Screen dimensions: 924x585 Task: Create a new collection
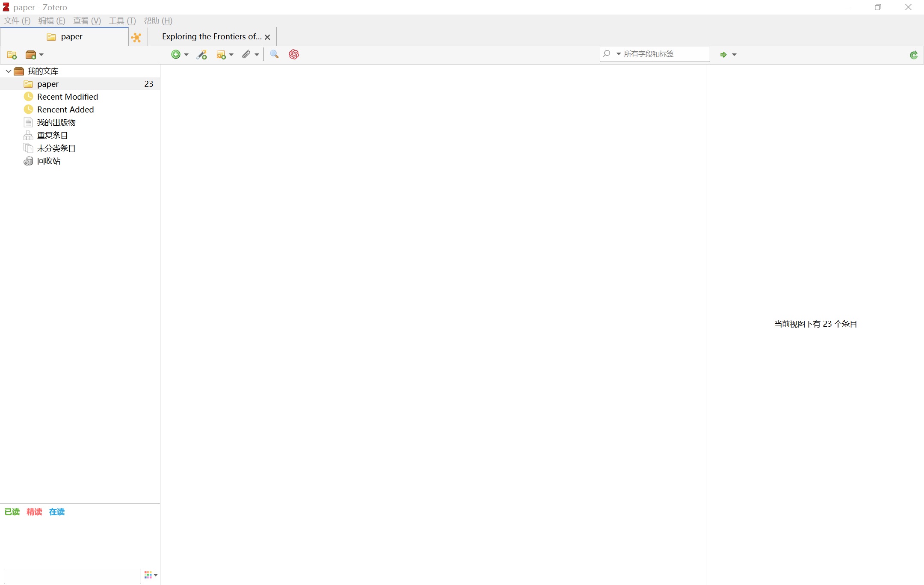[12, 55]
